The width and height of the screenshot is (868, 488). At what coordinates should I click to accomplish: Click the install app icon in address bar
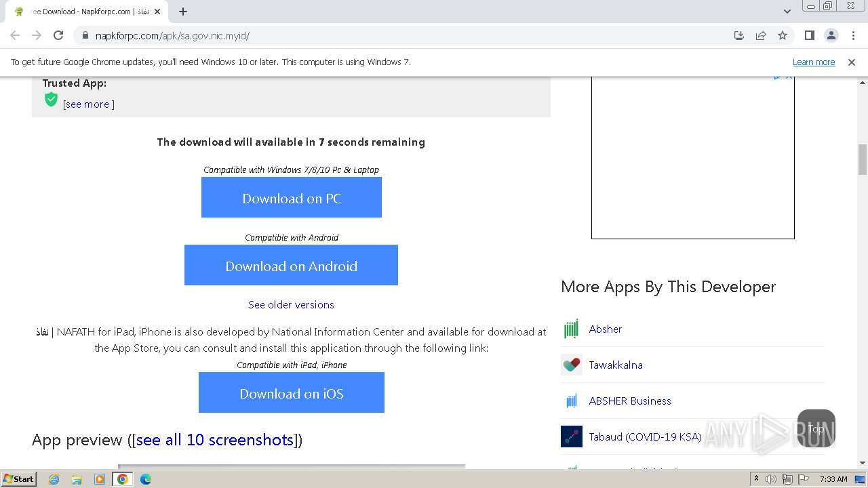point(739,35)
